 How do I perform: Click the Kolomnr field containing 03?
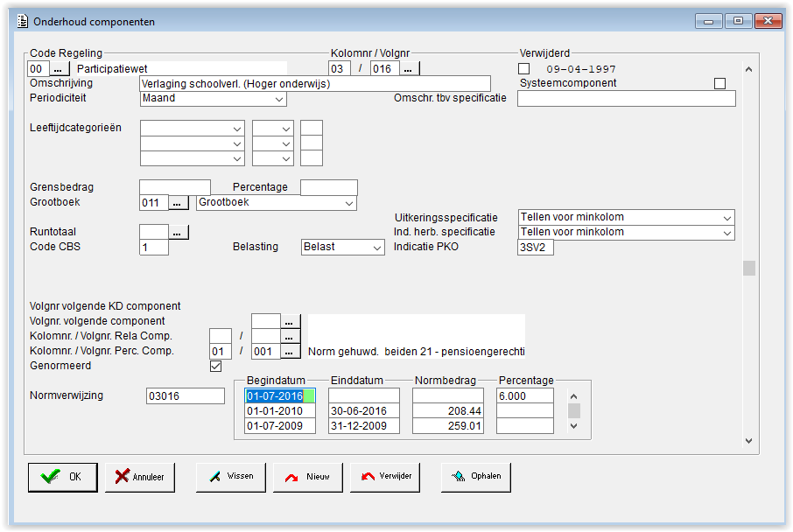click(x=340, y=69)
